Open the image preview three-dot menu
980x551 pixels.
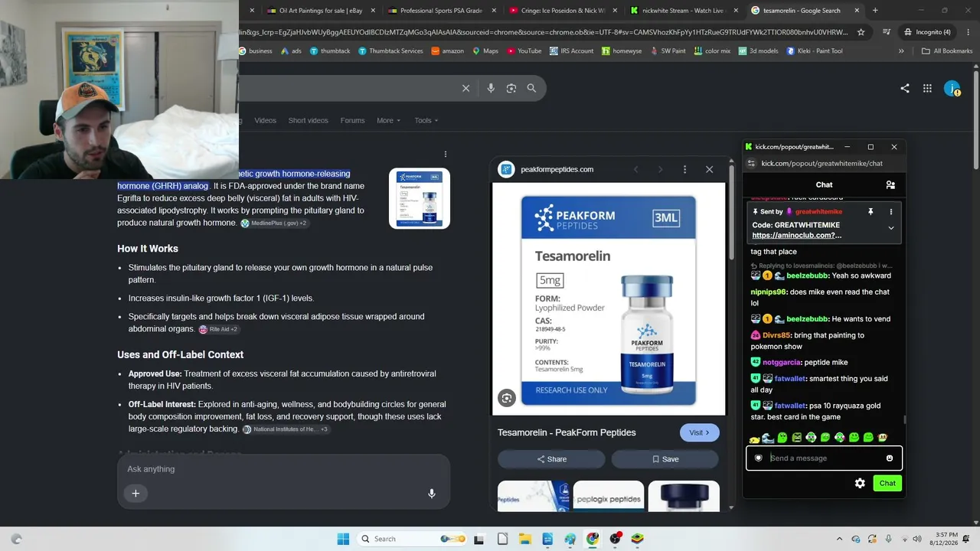coord(684,169)
